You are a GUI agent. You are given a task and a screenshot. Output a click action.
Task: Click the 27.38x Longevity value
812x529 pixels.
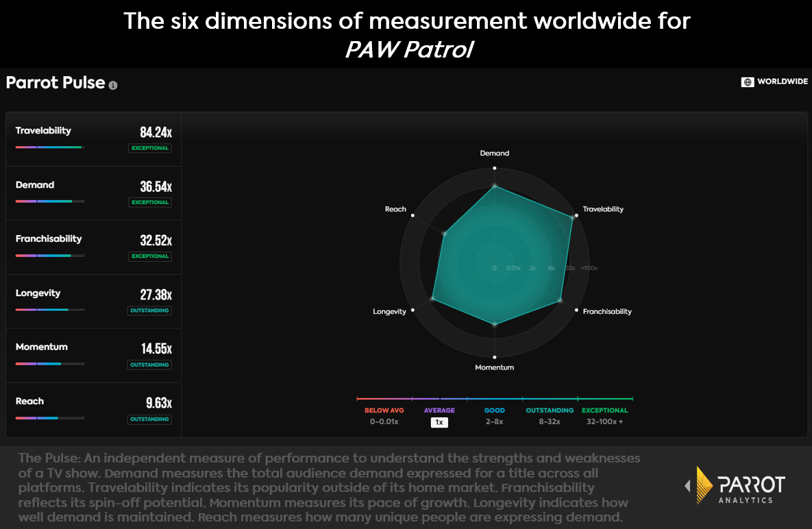pyautogui.click(x=156, y=295)
